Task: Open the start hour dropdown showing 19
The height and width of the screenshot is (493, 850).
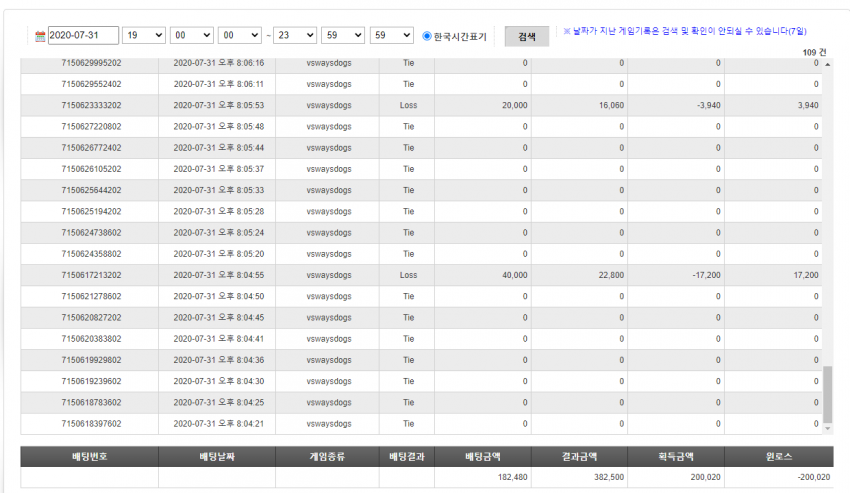Action: [144, 35]
